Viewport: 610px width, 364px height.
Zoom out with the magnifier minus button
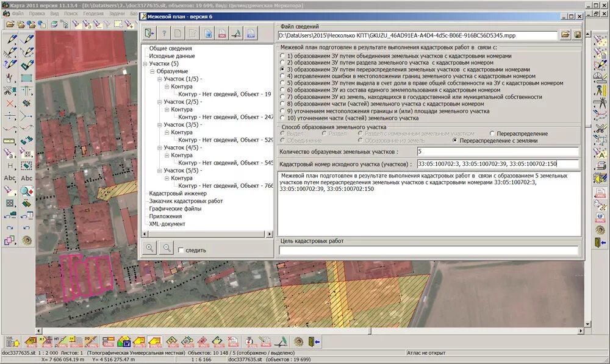pyautogui.click(x=167, y=248)
